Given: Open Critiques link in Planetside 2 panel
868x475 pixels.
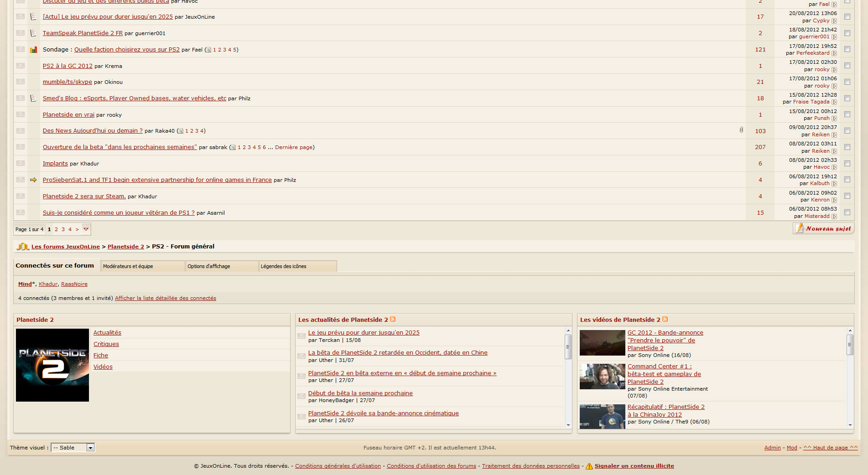Looking at the screenshot, I should coord(106,344).
